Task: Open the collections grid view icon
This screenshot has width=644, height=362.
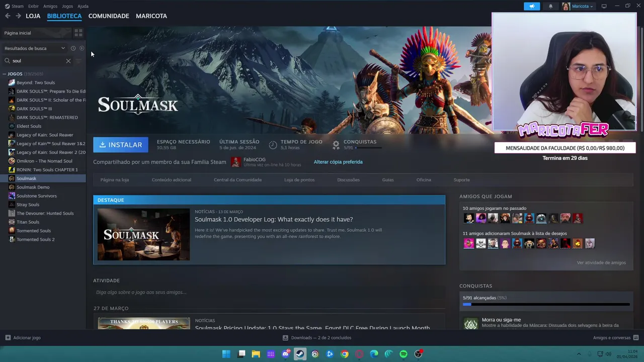Action: tap(78, 33)
